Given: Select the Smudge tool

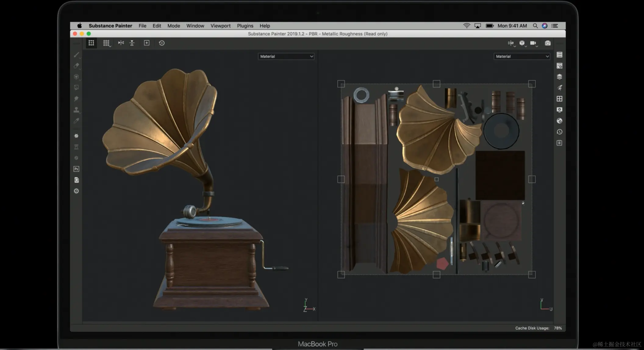Looking at the screenshot, I should pyautogui.click(x=77, y=98).
